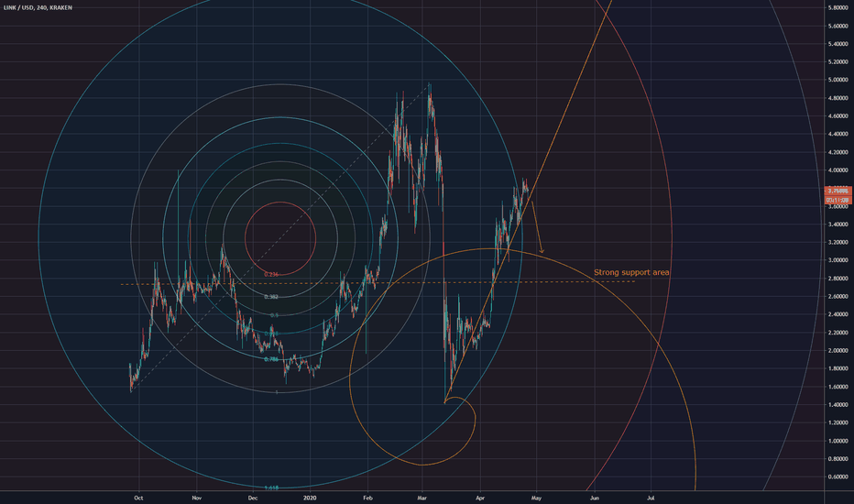Click the Feb label on the time axis
Viewport: 854px width, 504px height.
point(367,498)
